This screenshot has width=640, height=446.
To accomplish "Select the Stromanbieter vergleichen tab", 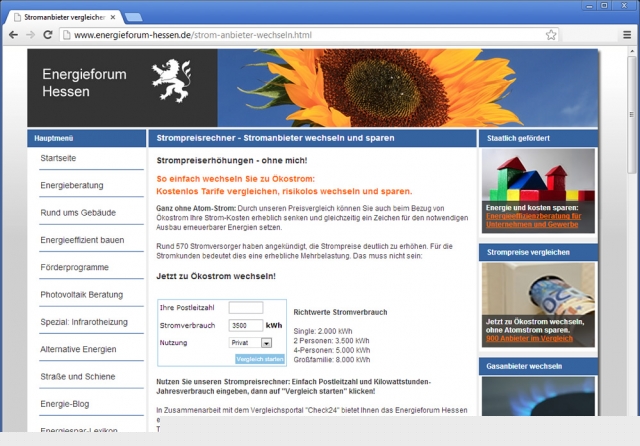I will pos(64,17).
